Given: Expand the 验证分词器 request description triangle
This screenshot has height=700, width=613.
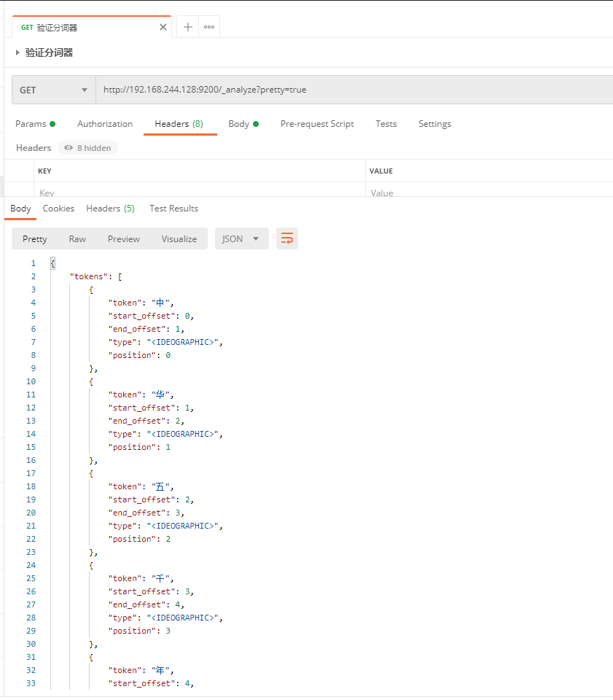Looking at the screenshot, I should click(17, 52).
